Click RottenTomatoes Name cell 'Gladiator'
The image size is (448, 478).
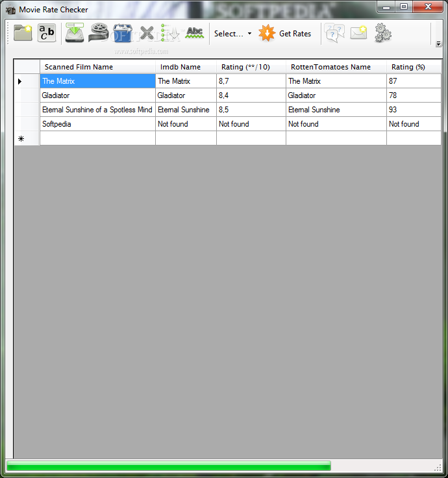coord(336,95)
